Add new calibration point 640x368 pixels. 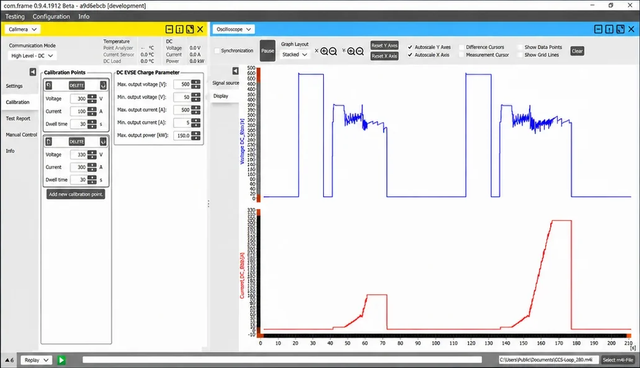[76, 194]
